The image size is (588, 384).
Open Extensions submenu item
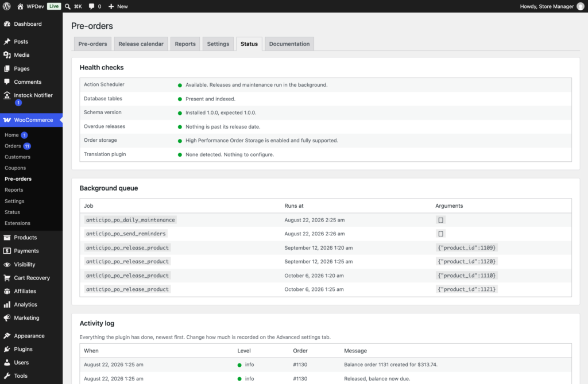(x=18, y=223)
